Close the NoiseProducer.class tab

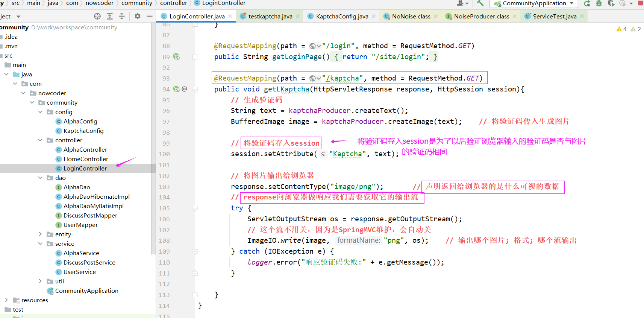click(x=515, y=16)
